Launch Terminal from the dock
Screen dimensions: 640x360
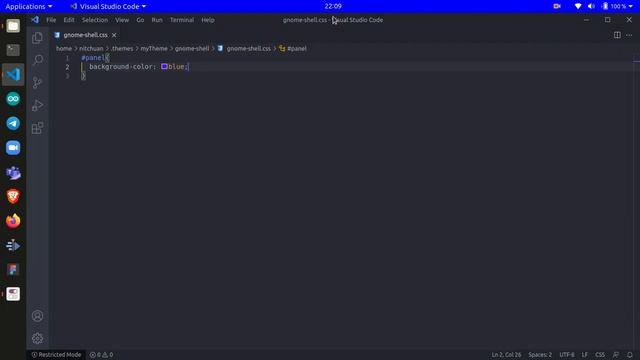click(13, 50)
